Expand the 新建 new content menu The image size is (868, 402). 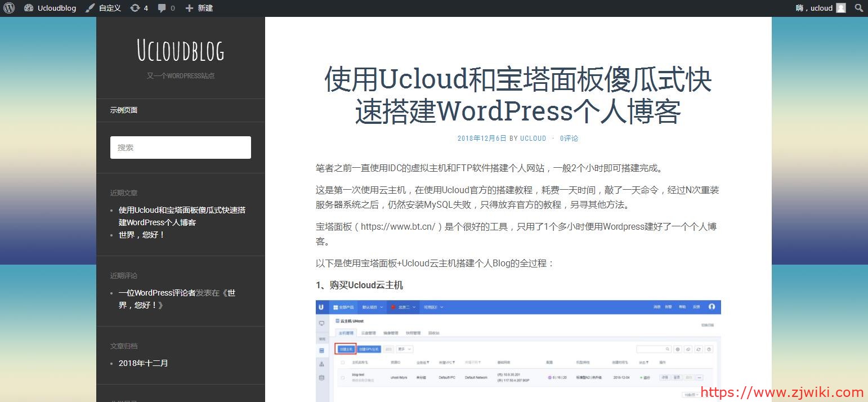point(205,8)
